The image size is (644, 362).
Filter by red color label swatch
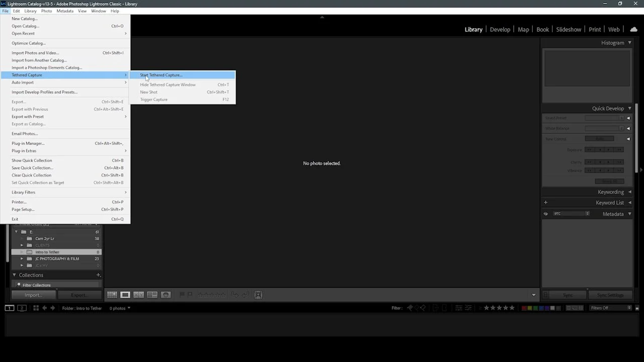tap(524, 308)
